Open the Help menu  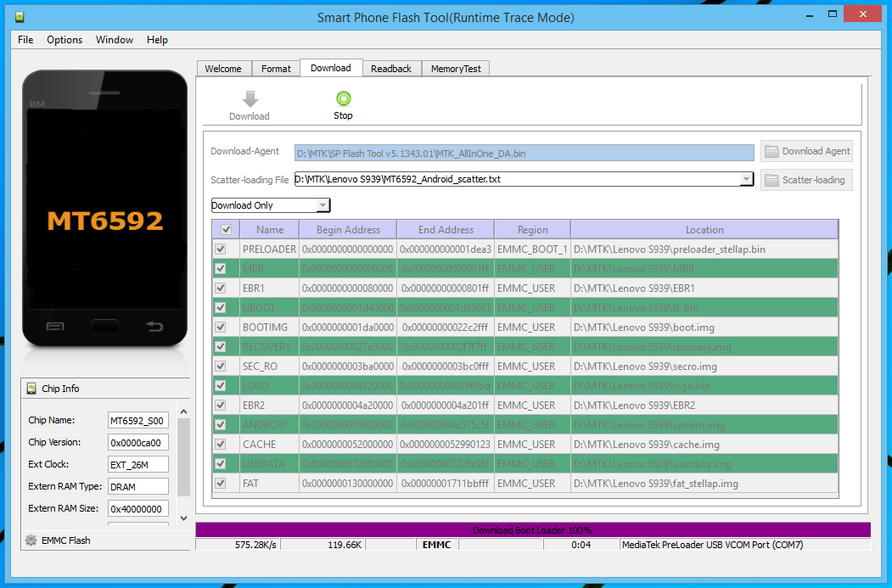[x=157, y=40]
